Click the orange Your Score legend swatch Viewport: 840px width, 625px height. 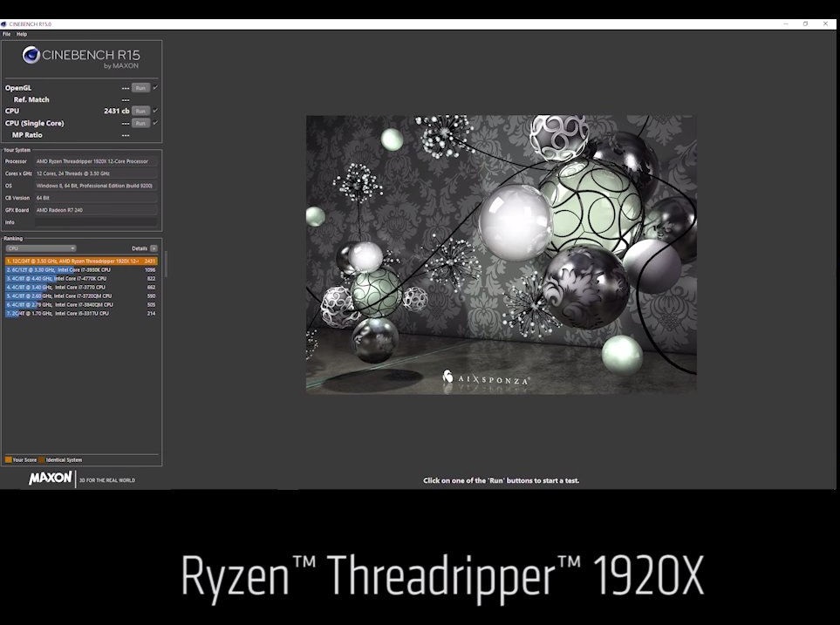(x=8, y=459)
